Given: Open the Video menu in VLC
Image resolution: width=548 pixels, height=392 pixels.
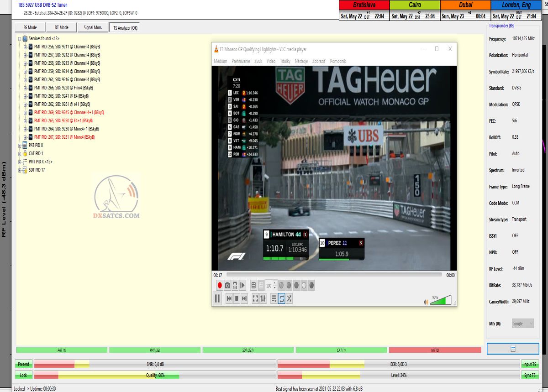Looking at the screenshot, I should coord(271,61).
